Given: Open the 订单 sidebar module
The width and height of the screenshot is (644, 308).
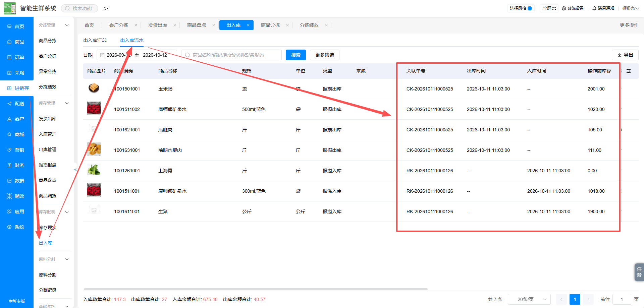Looking at the screenshot, I should coord(17,57).
